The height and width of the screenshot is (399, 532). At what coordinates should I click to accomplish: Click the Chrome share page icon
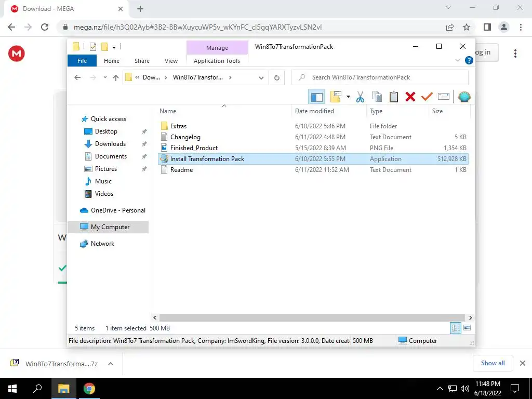(x=450, y=27)
